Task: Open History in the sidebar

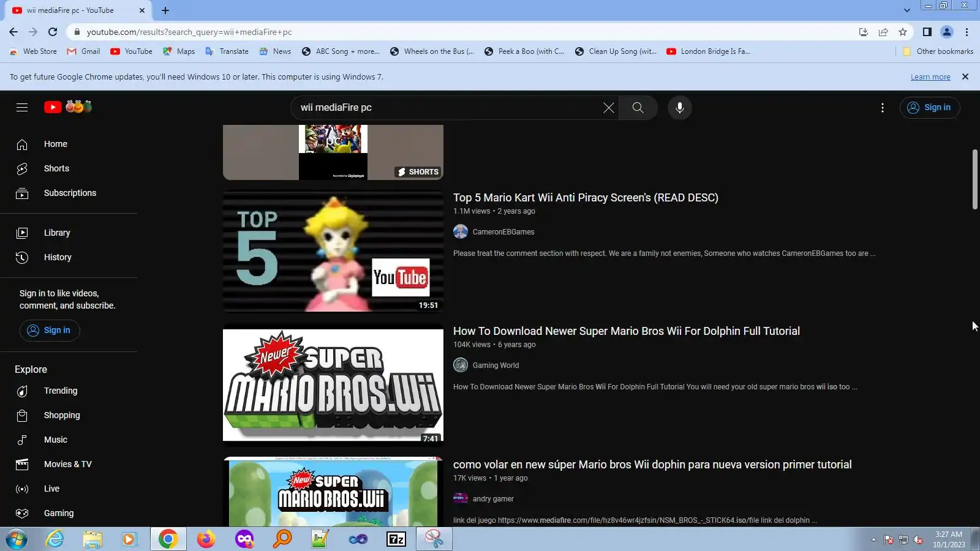Action: point(69,257)
